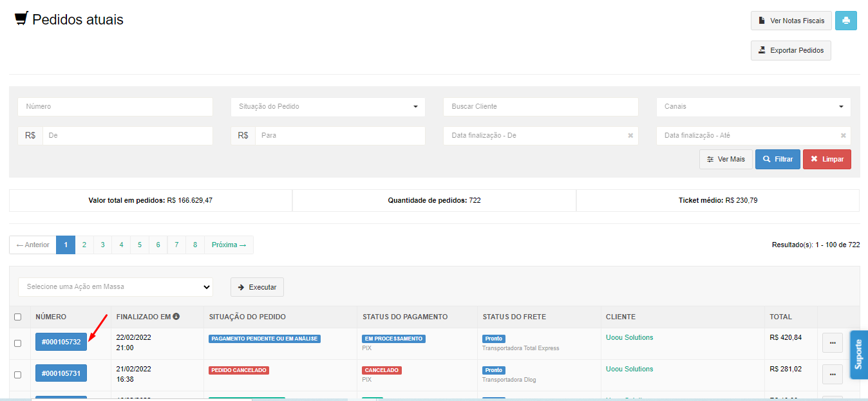Focus the Buscar Cliente field
868x401 pixels.
(541, 107)
